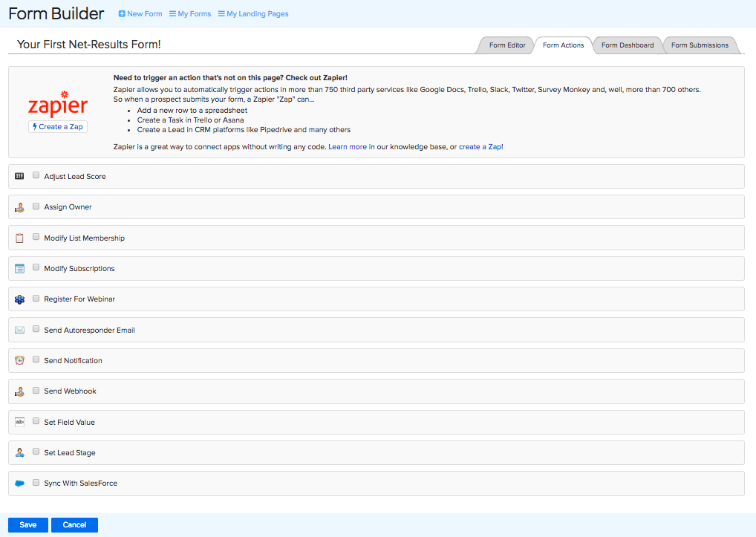Click the Send Notification alarm clock icon

coord(19,360)
